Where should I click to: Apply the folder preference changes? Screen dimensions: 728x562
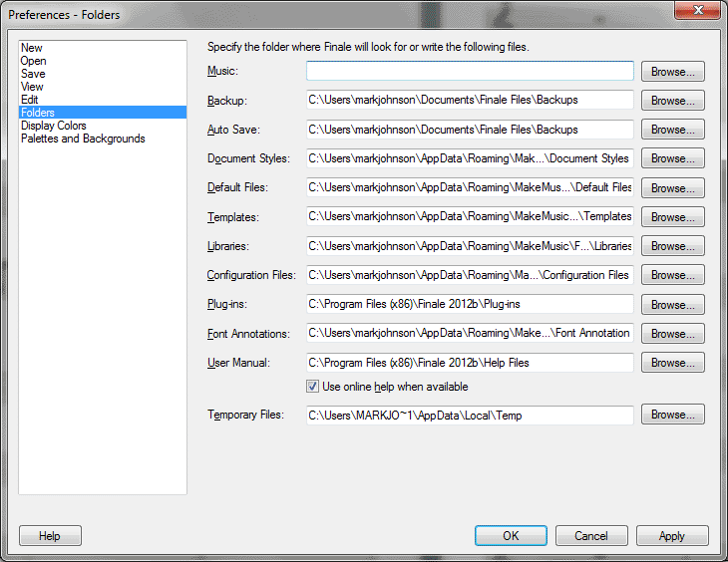click(672, 536)
